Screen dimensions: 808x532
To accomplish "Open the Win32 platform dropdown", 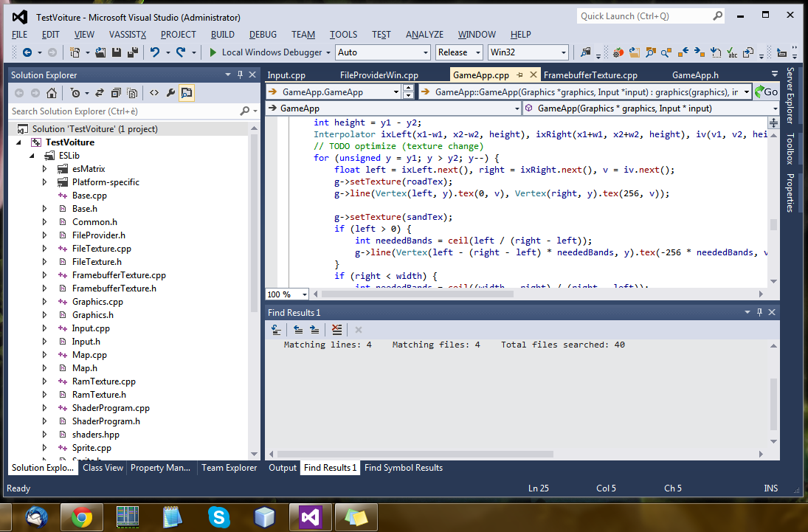I will [528, 52].
